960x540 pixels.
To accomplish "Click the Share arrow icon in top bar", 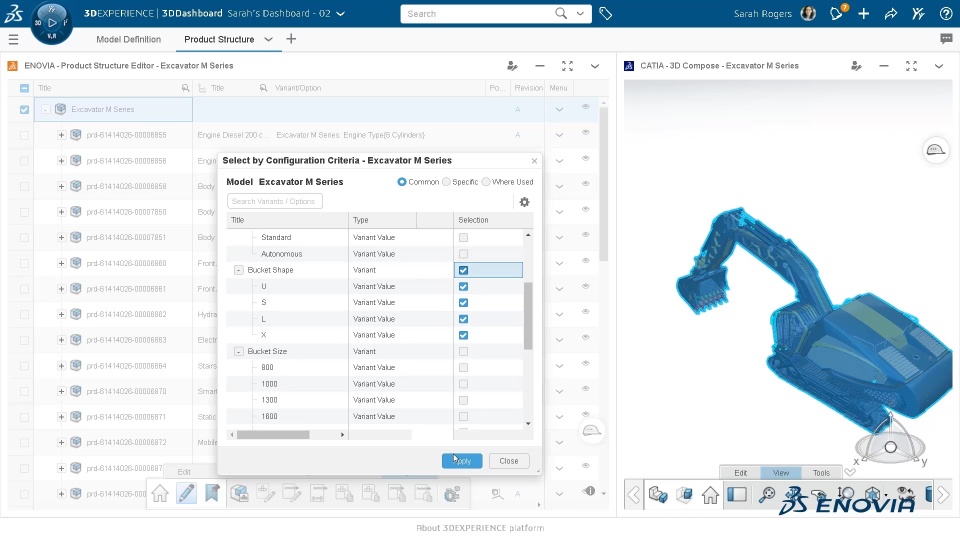I will [x=891, y=13].
